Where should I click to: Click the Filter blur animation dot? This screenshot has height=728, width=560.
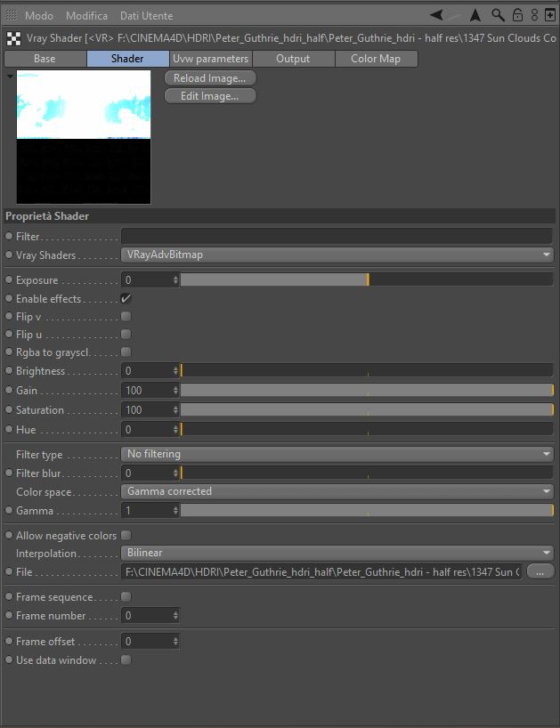[9, 473]
